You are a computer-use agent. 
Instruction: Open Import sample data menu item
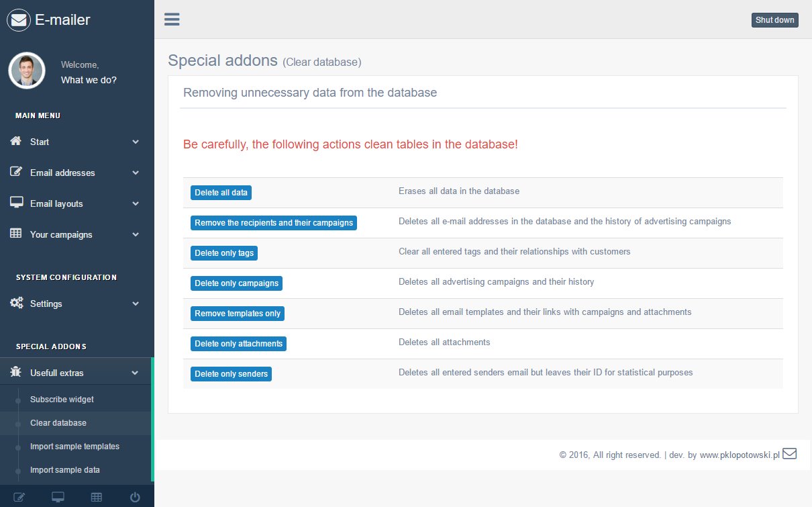(65, 470)
